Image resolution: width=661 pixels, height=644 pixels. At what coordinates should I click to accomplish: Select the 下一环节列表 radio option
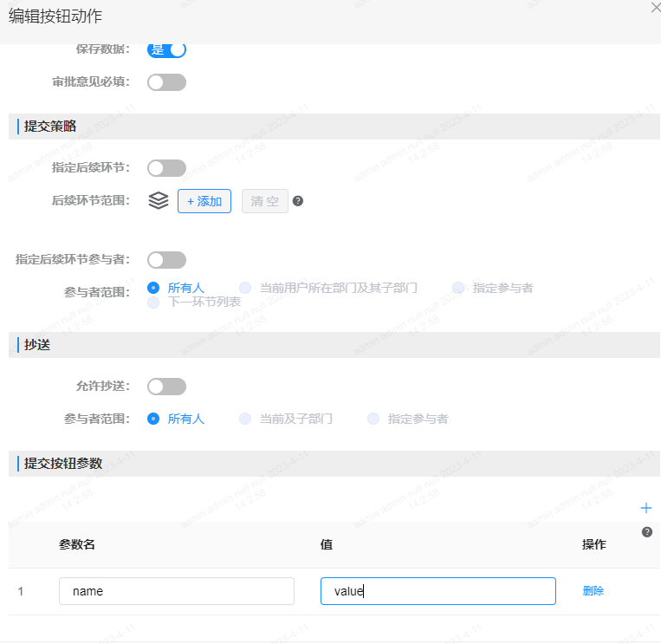(153, 302)
